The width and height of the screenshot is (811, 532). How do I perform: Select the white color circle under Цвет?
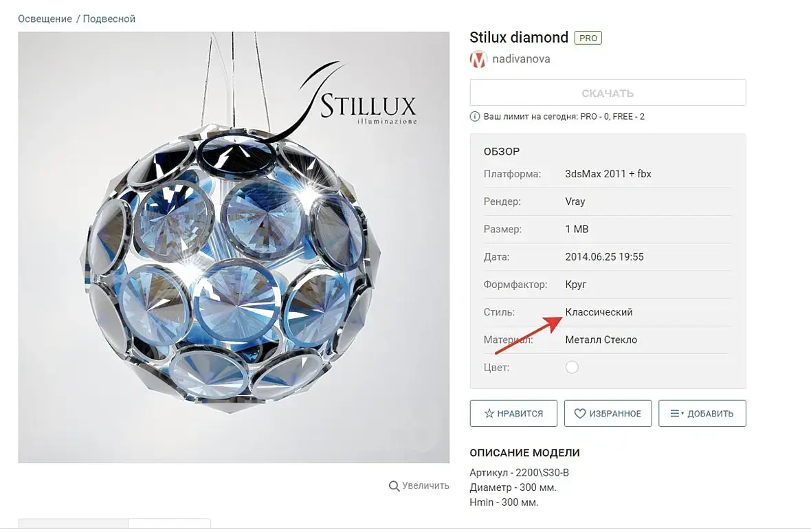572,367
